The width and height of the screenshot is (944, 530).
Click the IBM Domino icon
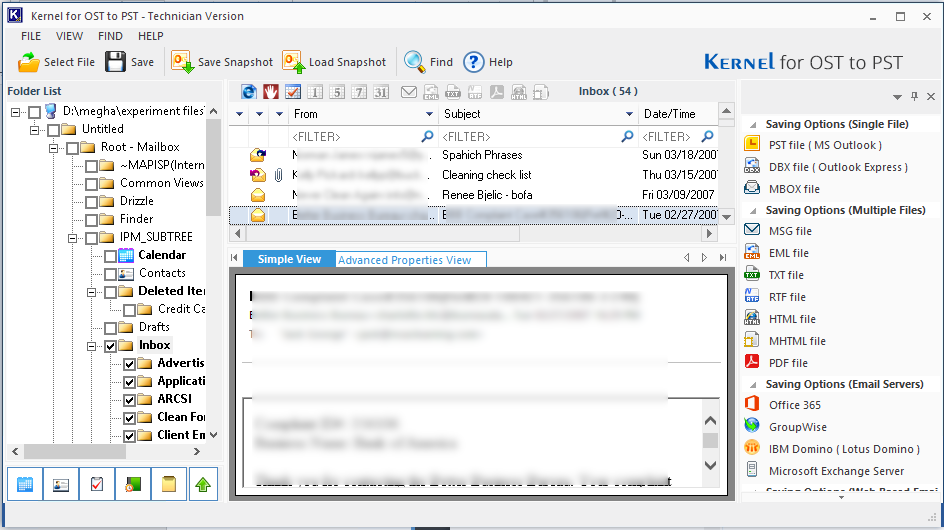point(752,447)
